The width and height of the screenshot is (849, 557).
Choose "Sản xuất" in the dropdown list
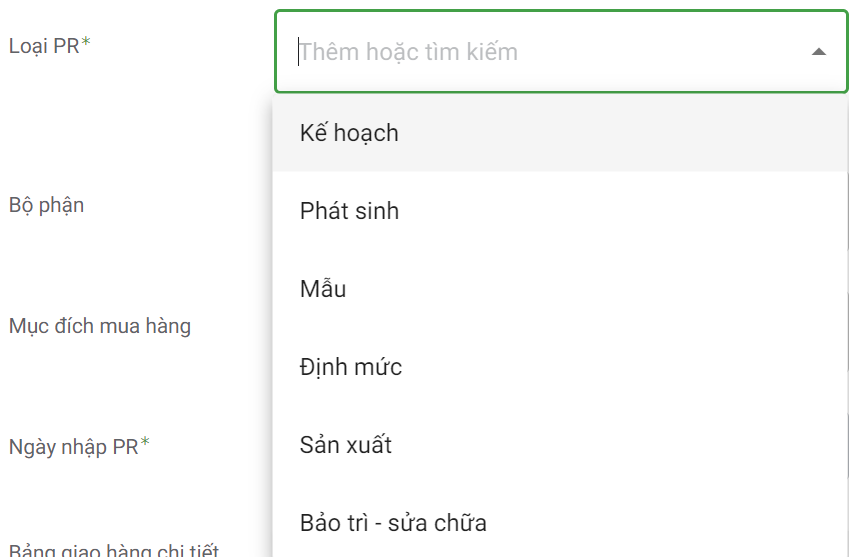point(346,445)
